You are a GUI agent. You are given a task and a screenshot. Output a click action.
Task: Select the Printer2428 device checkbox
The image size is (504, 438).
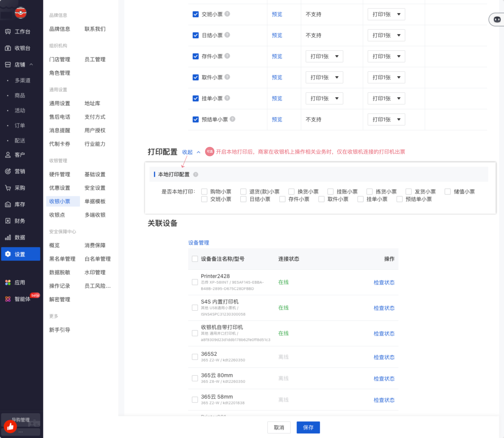[x=195, y=282]
